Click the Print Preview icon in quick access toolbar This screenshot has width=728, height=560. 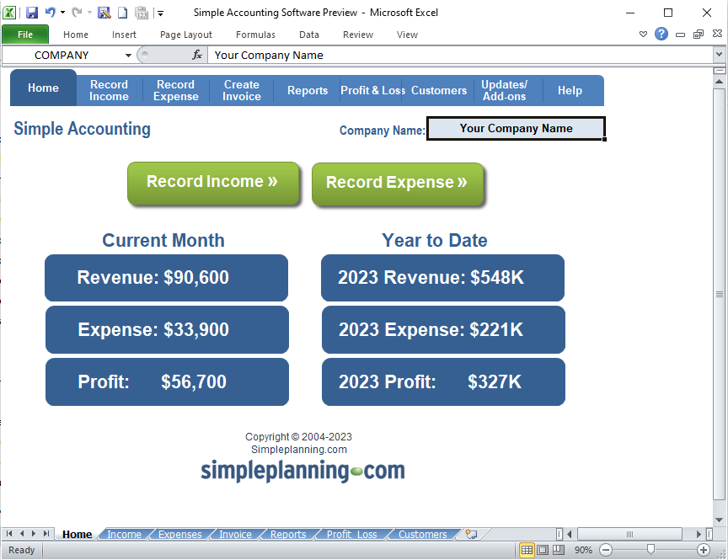104,13
